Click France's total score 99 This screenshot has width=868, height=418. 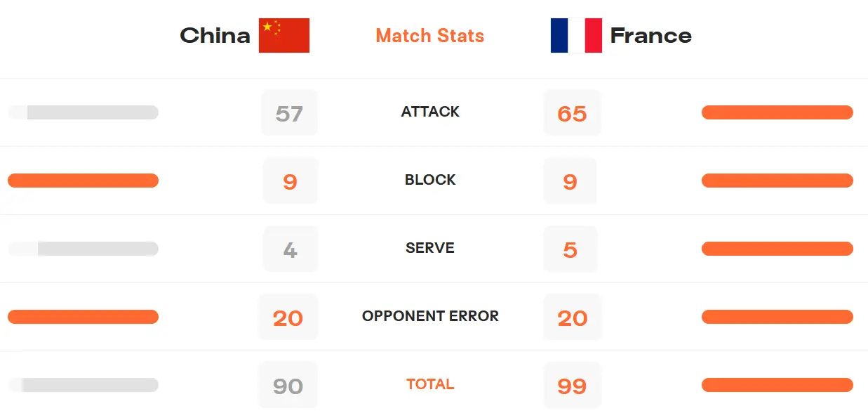click(572, 386)
